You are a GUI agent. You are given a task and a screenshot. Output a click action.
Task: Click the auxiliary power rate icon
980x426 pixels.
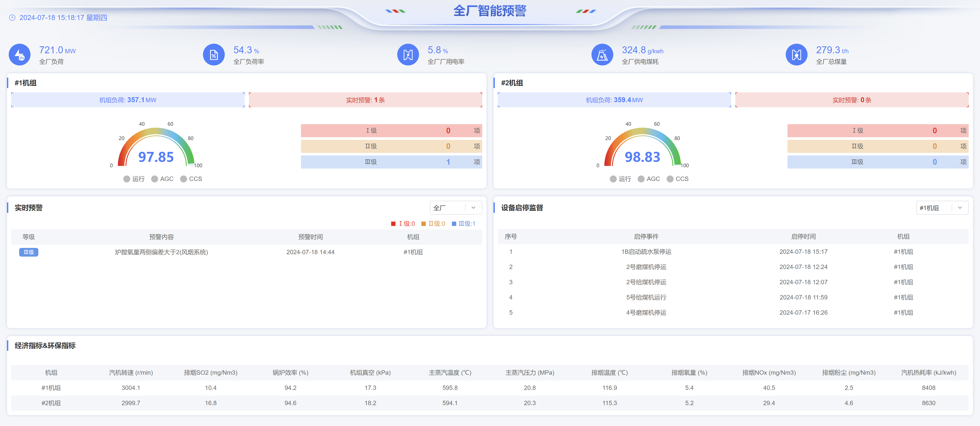pos(408,55)
